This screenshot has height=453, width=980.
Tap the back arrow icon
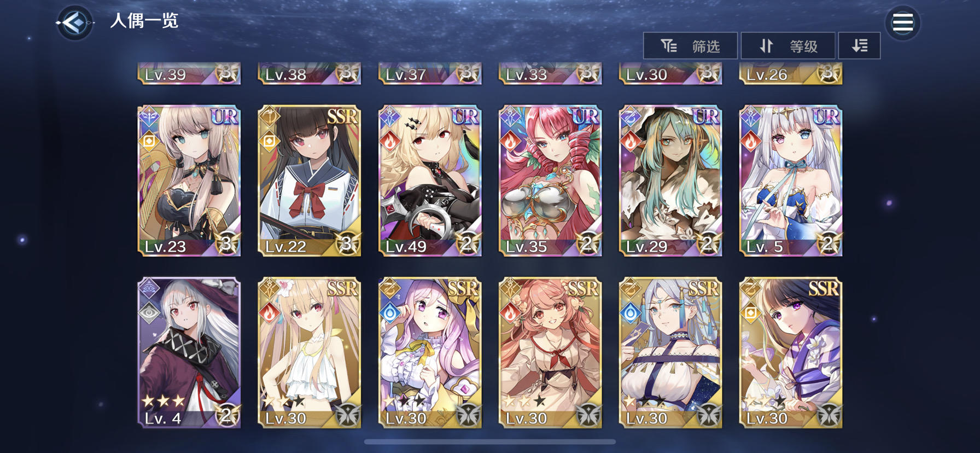(74, 22)
